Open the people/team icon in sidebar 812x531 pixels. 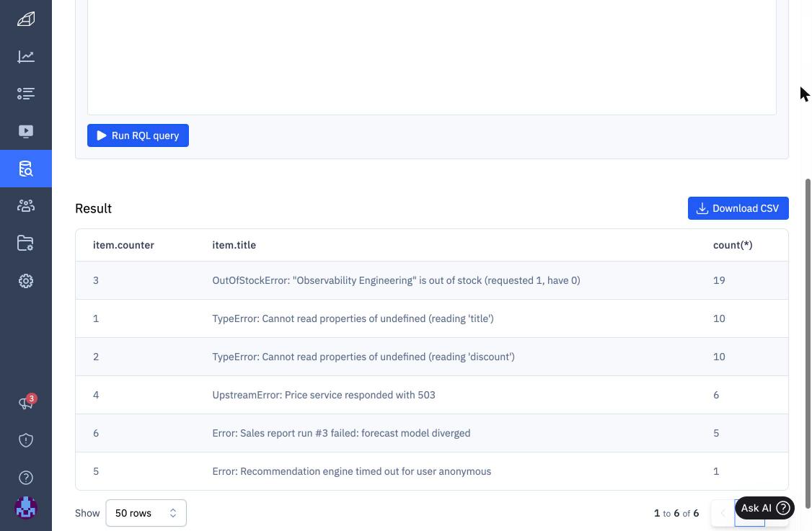click(26, 206)
